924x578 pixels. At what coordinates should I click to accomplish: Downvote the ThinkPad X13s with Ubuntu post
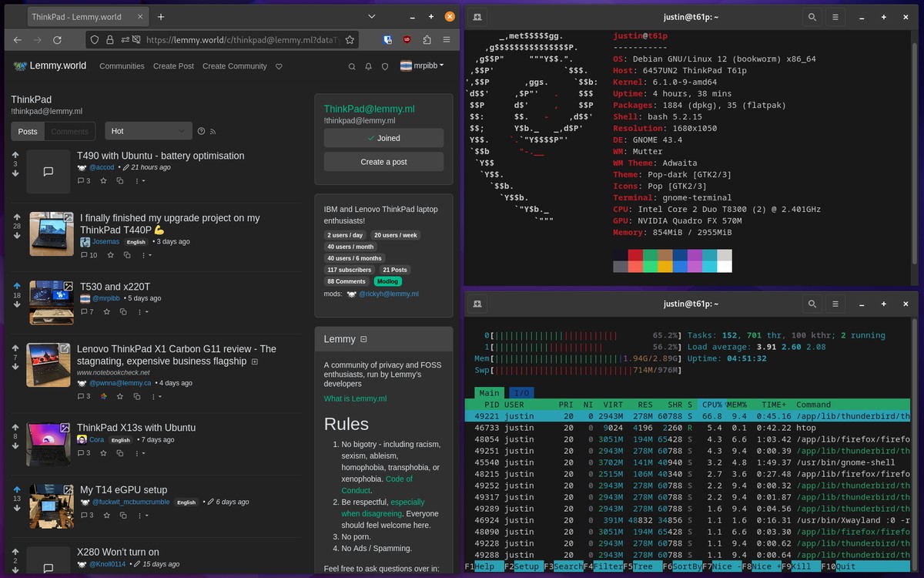coord(15,446)
